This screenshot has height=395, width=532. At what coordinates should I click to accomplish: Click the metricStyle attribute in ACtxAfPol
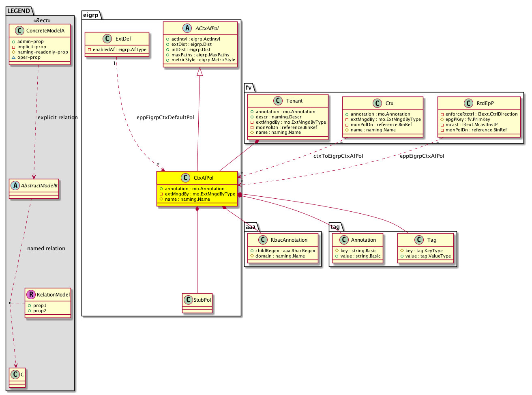(x=200, y=60)
